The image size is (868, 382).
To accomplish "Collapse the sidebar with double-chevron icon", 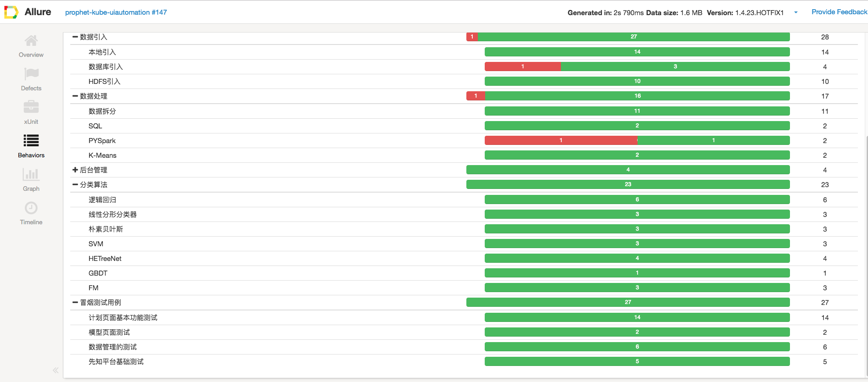I will 56,370.
